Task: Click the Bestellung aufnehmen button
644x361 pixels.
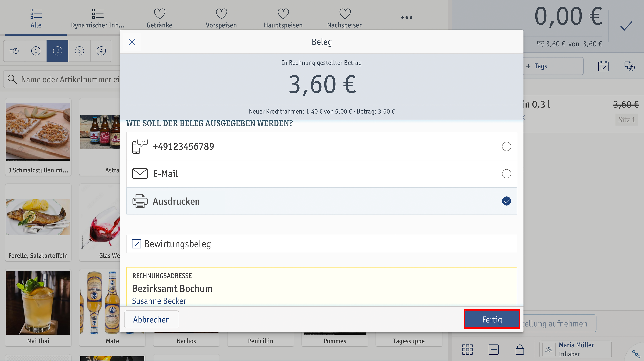Action: coord(560,324)
